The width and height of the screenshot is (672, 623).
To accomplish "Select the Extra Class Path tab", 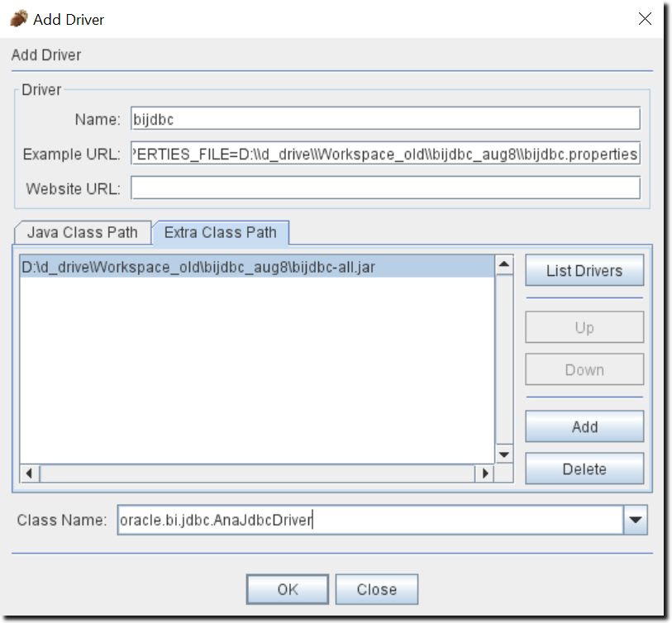I will [220, 233].
